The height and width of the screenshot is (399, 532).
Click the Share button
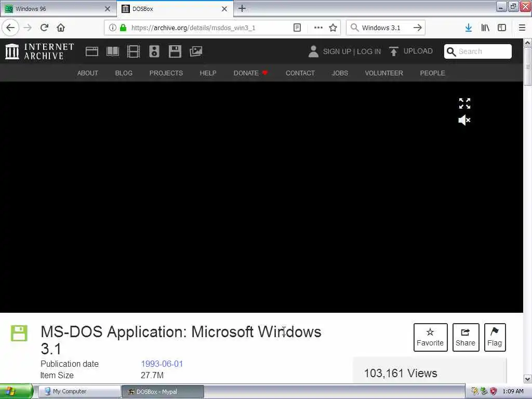point(465,337)
